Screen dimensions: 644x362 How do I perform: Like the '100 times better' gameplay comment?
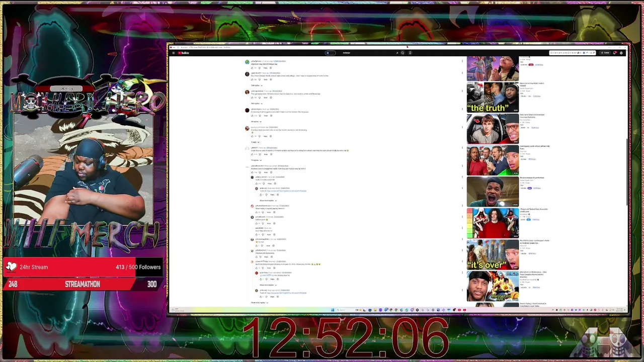(x=253, y=98)
